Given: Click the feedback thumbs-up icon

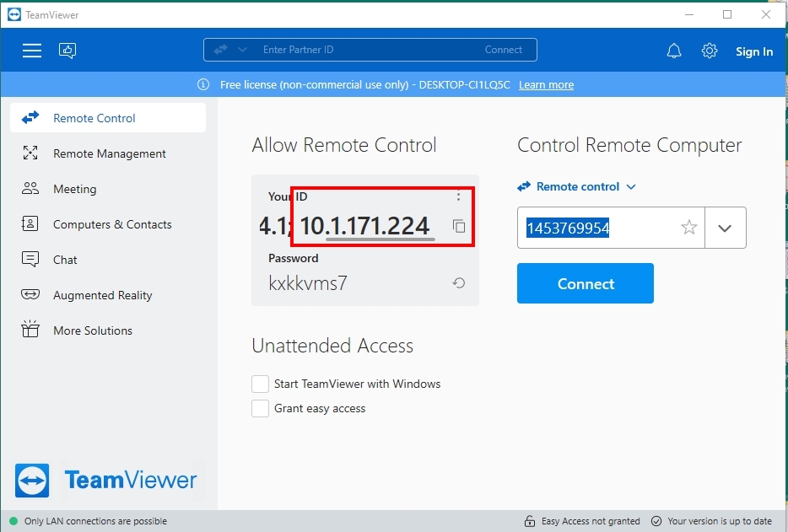Looking at the screenshot, I should pos(67,51).
